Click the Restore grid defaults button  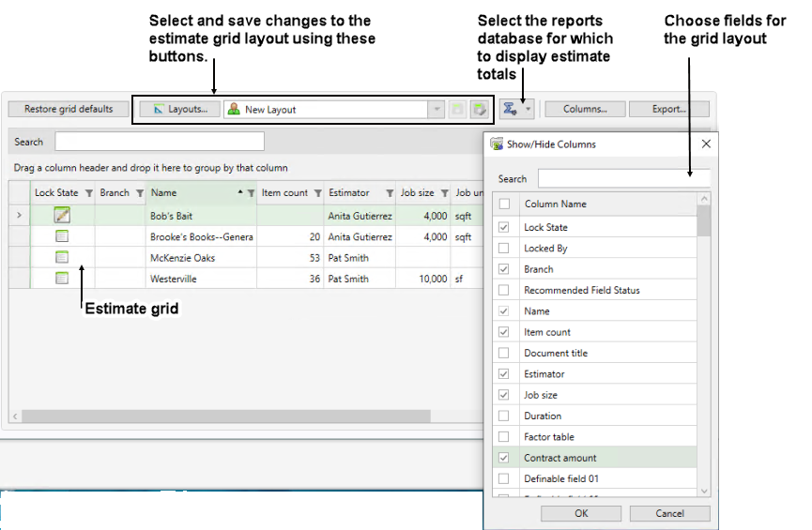(x=69, y=109)
